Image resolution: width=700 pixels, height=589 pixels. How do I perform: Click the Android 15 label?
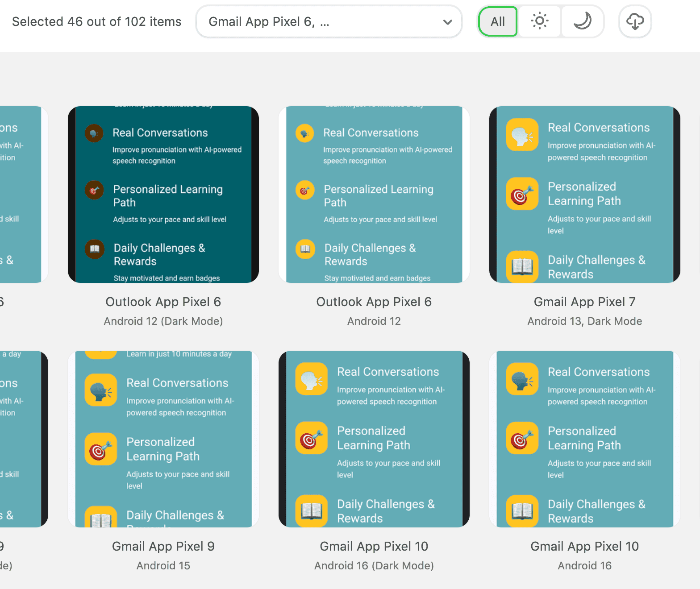pyautogui.click(x=163, y=566)
